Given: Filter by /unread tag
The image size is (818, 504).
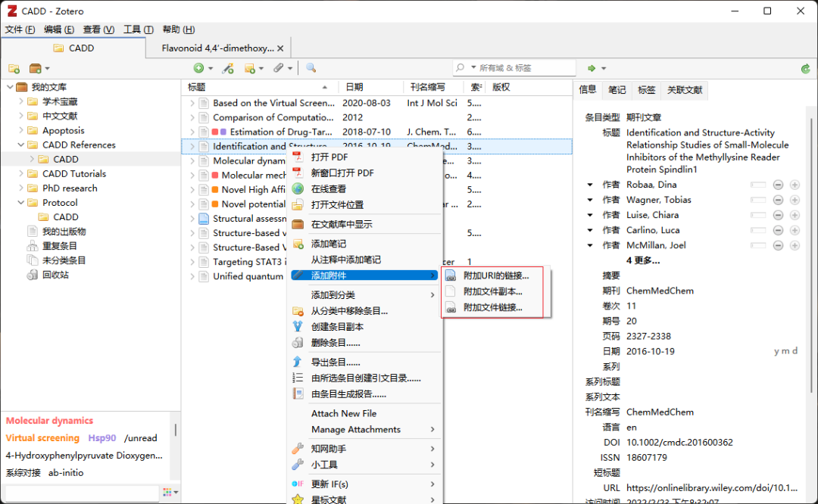Looking at the screenshot, I should pos(140,438).
